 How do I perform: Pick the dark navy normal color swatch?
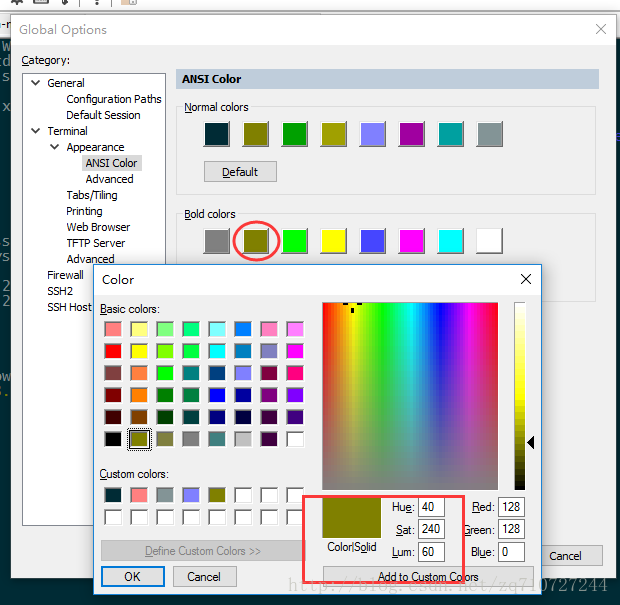click(x=217, y=134)
